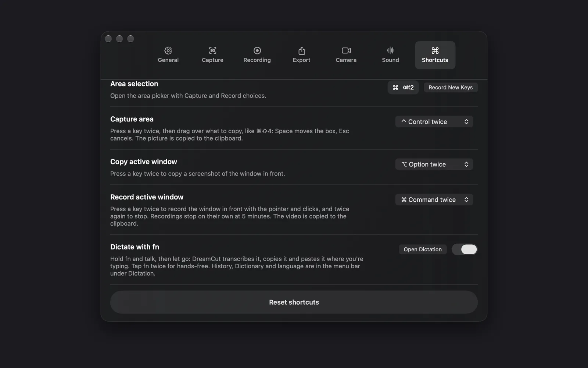588x368 pixels.
Task: Click the Record active window heading
Action: point(147,197)
